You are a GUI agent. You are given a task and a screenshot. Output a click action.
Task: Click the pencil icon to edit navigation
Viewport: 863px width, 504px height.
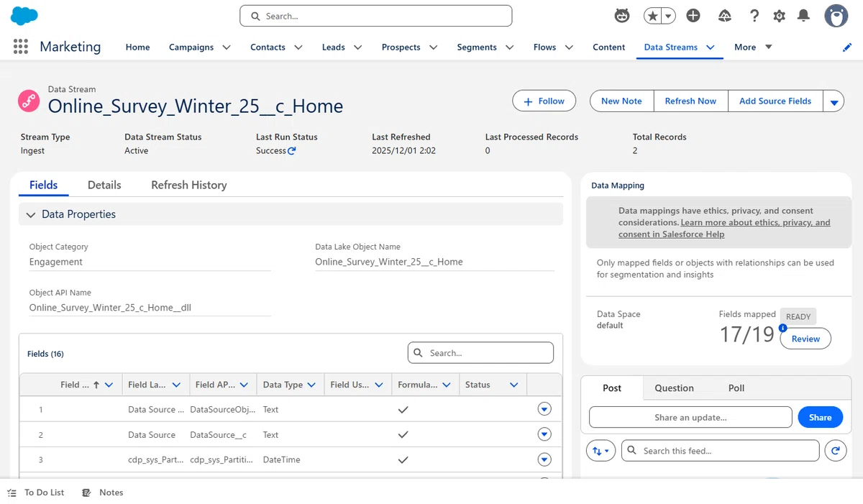coord(847,47)
